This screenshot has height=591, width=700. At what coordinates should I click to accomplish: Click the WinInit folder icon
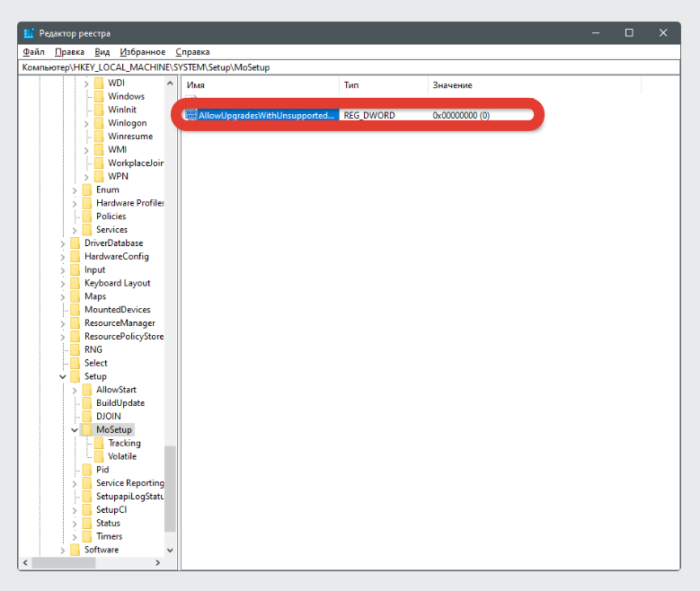[x=99, y=110]
